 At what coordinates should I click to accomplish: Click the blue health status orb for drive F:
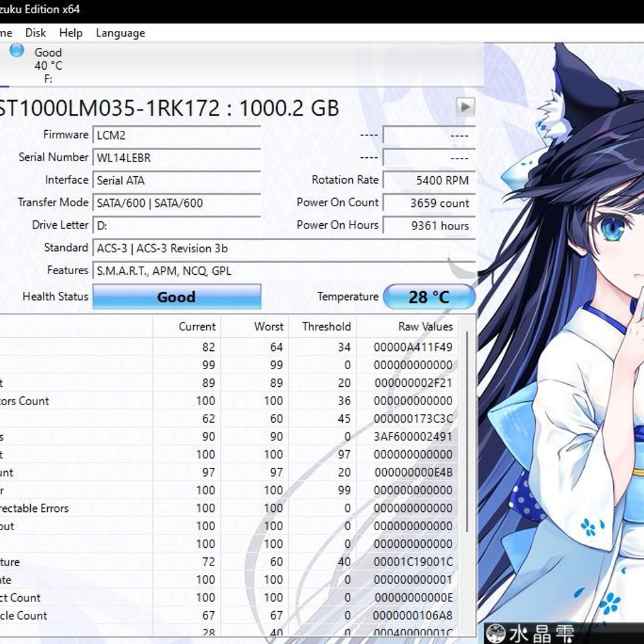coord(17,50)
